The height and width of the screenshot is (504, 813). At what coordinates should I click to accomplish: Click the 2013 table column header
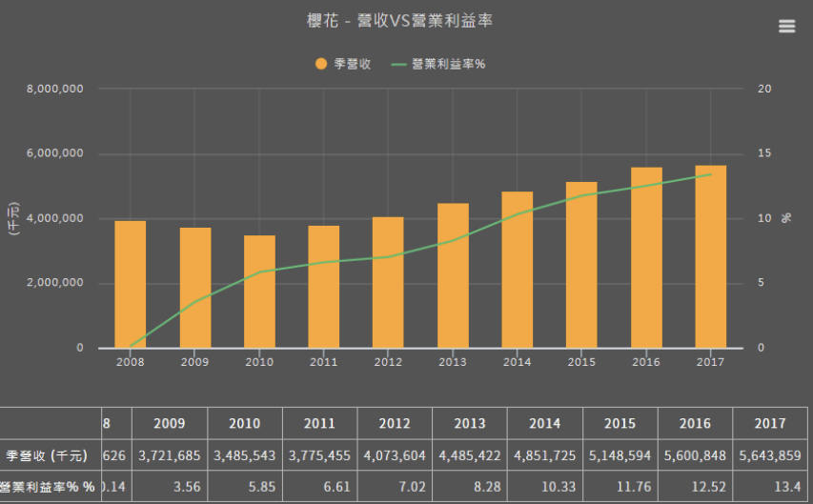470,424
